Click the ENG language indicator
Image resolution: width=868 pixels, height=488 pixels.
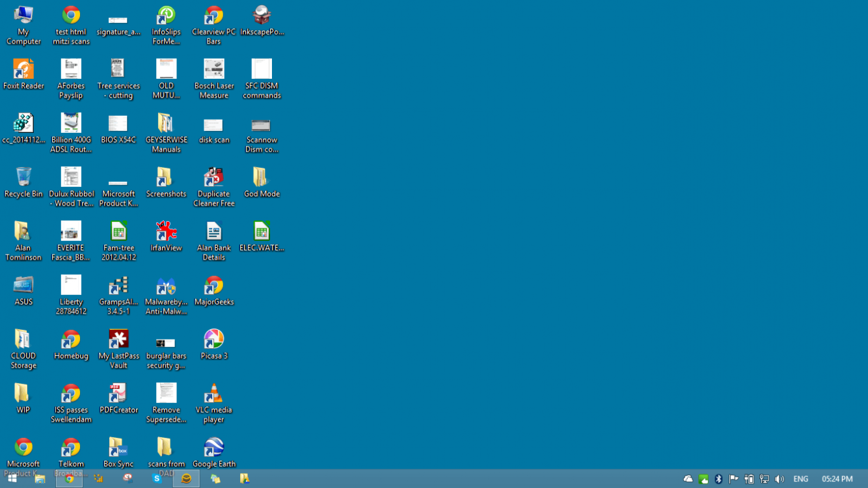tap(800, 479)
